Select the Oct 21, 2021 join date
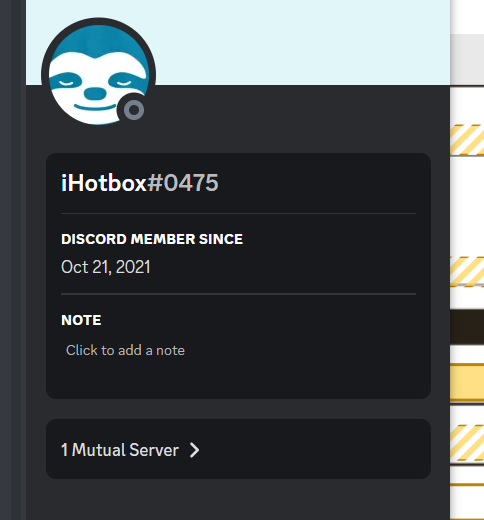The image size is (484, 520). 106,267
